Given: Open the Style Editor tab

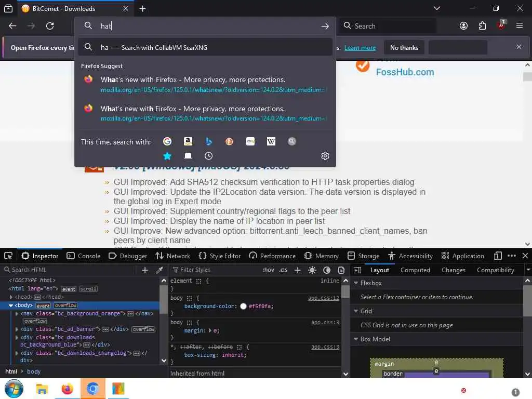Looking at the screenshot, I should [x=219, y=256].
